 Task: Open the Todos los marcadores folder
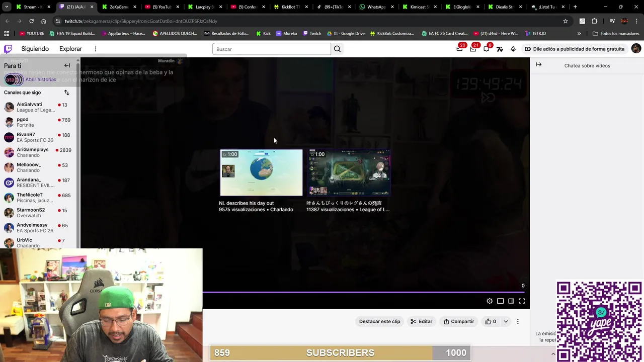(x=616, y=33)
